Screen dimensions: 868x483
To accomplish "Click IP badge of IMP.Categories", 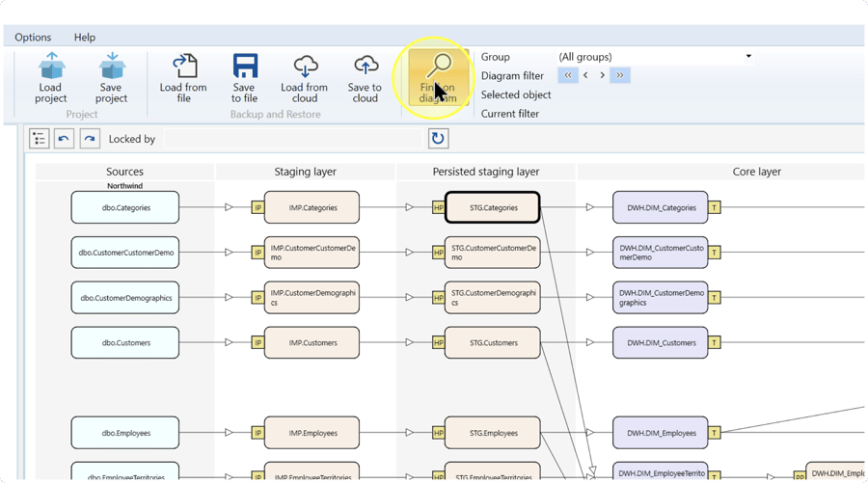I will pos(258,207).
